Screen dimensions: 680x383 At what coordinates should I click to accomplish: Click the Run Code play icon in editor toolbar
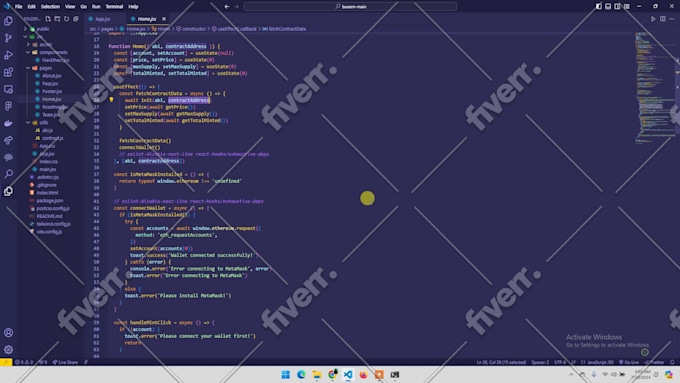(653, 19)
